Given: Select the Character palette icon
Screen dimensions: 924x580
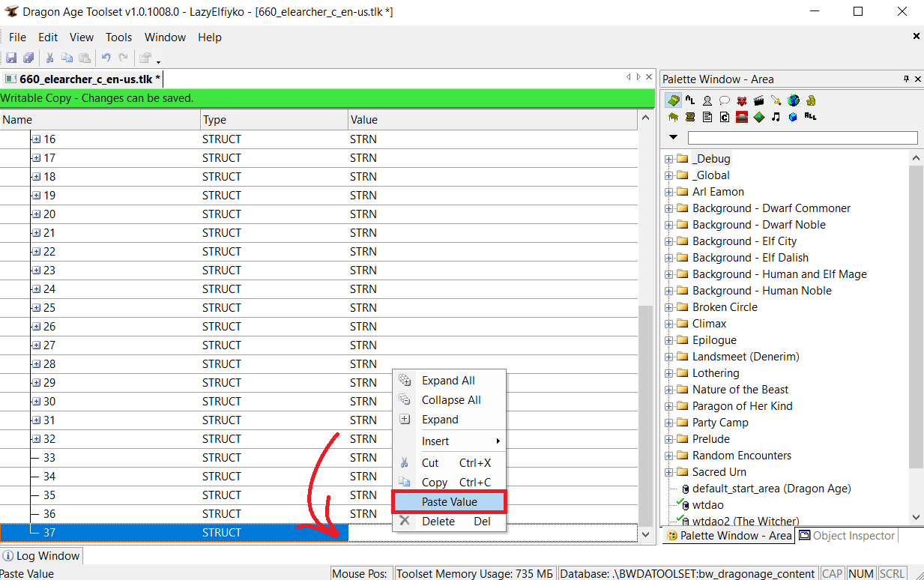Looking at the screenshot, I should coord(707,100).
